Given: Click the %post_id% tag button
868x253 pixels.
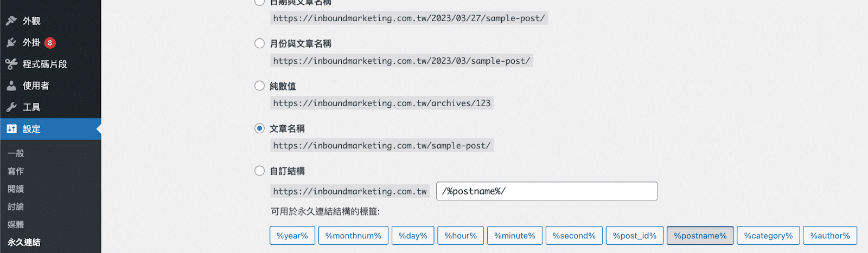Looking at the screenshot, I should [x=634, y=236].
